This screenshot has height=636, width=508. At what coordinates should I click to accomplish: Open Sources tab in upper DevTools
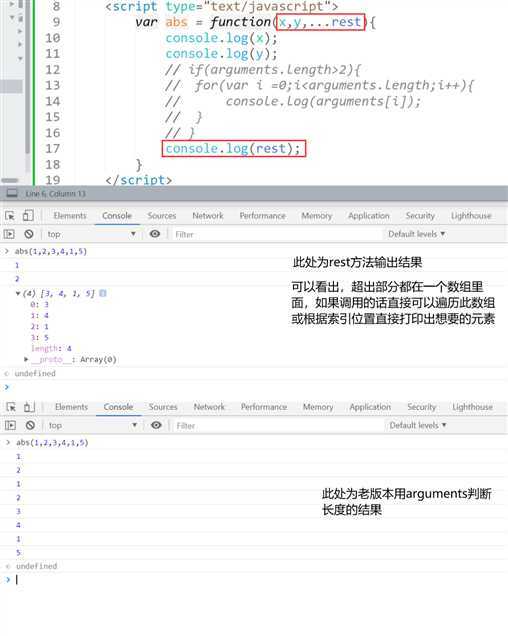click(161, 215)
